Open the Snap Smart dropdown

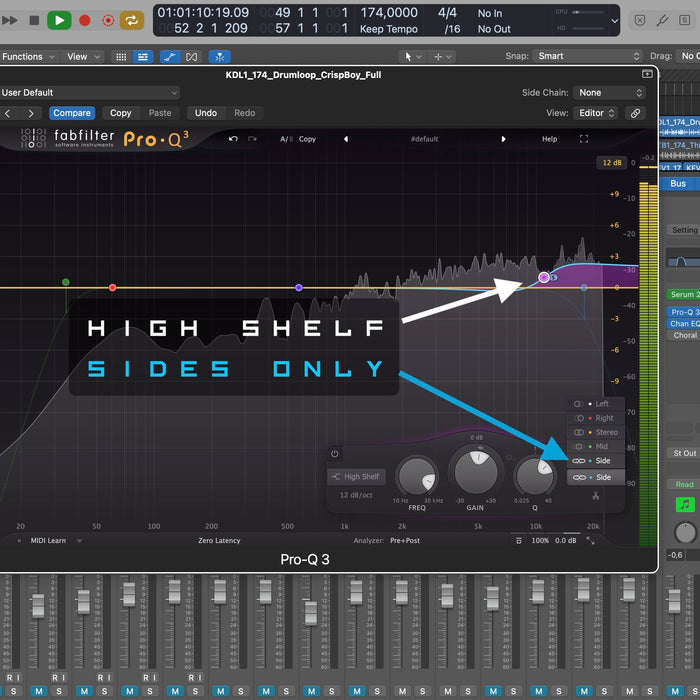tap(587, 56)
